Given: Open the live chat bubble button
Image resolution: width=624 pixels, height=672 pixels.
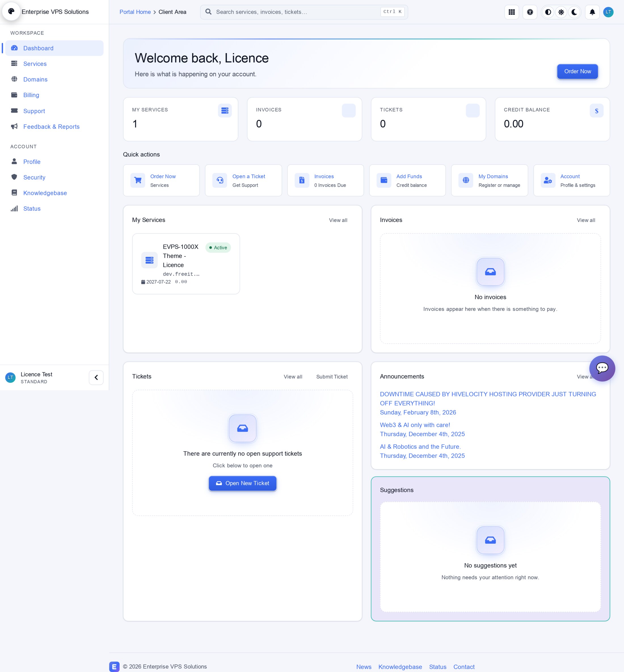Looking at the screenshot, I should pyautogui.click(x=602, y=368).
